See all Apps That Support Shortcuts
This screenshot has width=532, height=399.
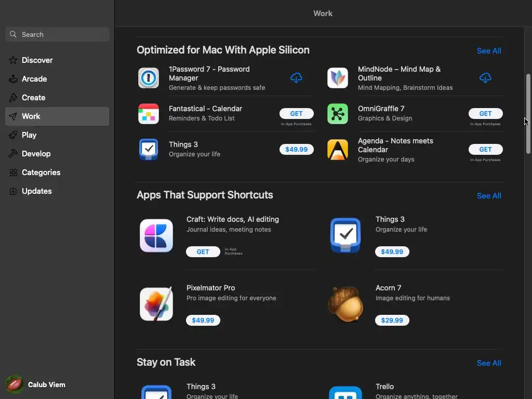(x=489, y=196)
